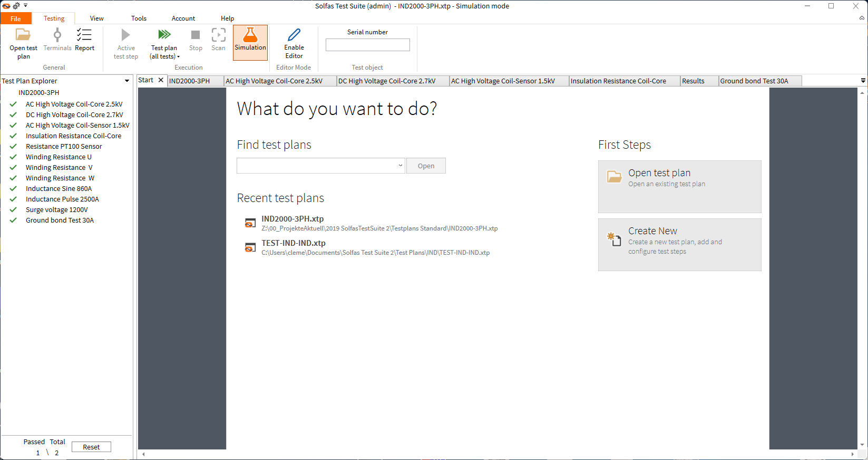The height and width of the screenshot is (460, 868).
Task: Switch to the View ribbon tab
Action: [x=96, y=18]
